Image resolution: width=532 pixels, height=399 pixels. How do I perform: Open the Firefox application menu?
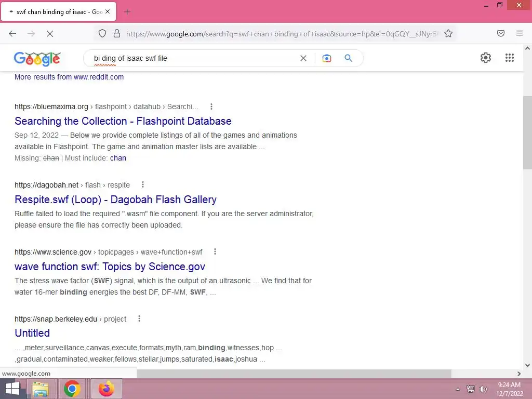click(520, 33)
